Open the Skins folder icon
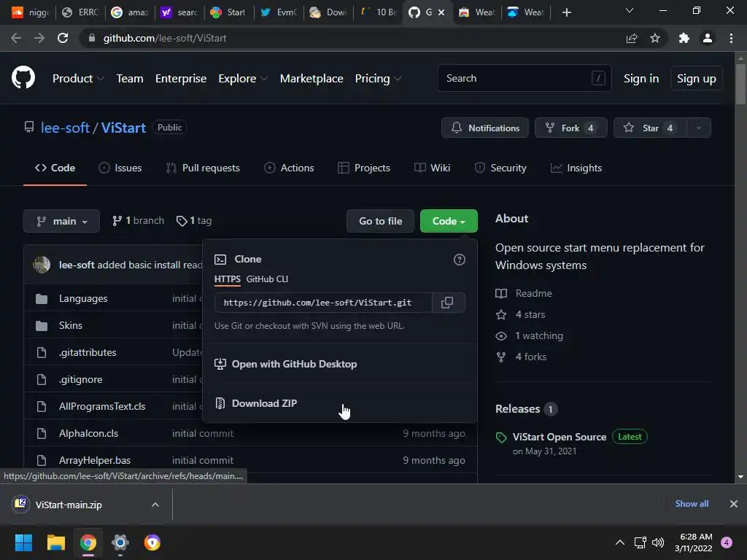The image size is (747, 560). pos(42,326)
